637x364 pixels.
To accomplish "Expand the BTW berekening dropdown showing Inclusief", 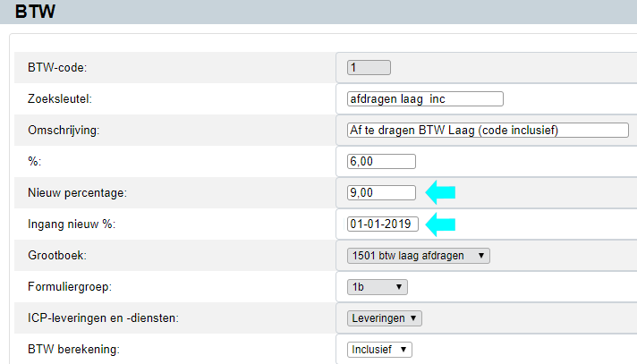I will tap(380, 349).
